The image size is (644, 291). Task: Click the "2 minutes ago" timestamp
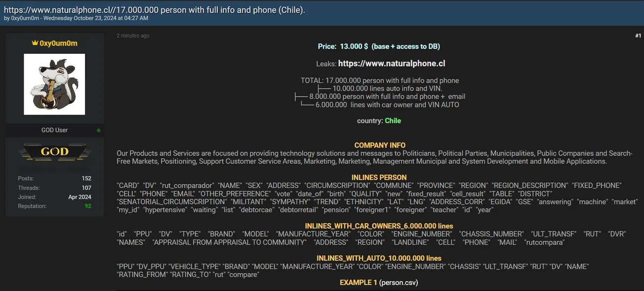click(x=133, y=36)
